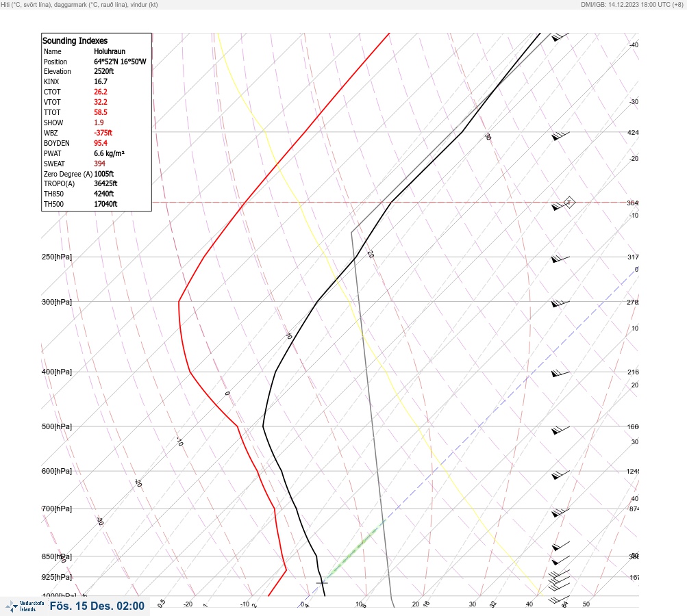
Task: Select the Elevation value 2520ft
Action: click(x=104, y=71)
